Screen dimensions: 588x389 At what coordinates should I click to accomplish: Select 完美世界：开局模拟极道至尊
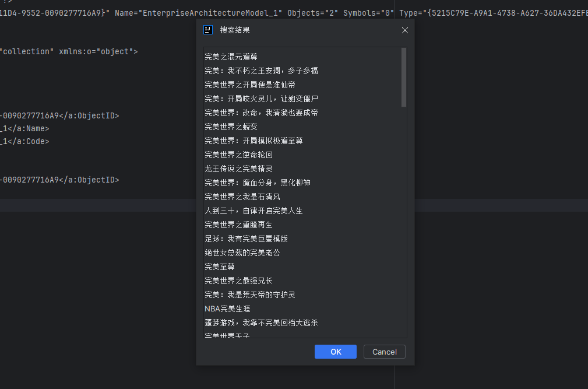coord(253,140)
